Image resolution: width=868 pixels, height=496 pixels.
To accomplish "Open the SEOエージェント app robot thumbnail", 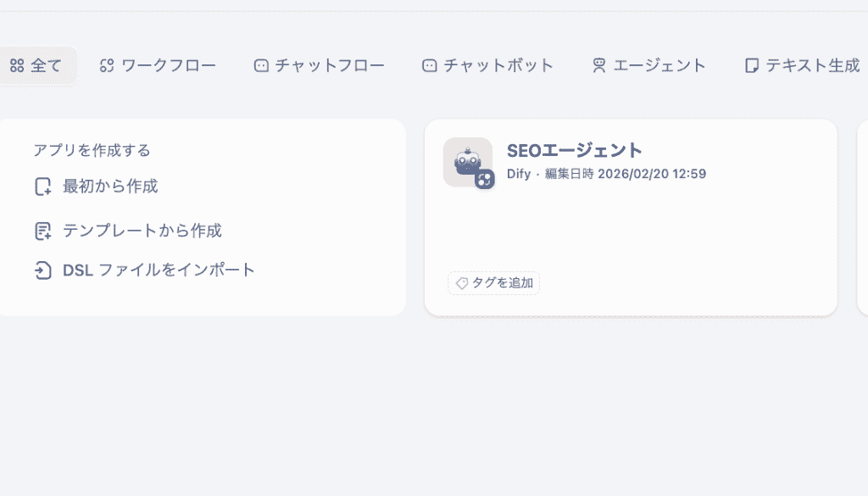I will [468, 162].
